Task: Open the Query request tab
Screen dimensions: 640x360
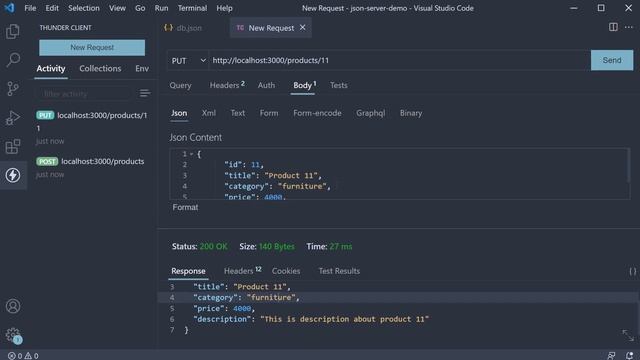Action: [x=180, y=85]
